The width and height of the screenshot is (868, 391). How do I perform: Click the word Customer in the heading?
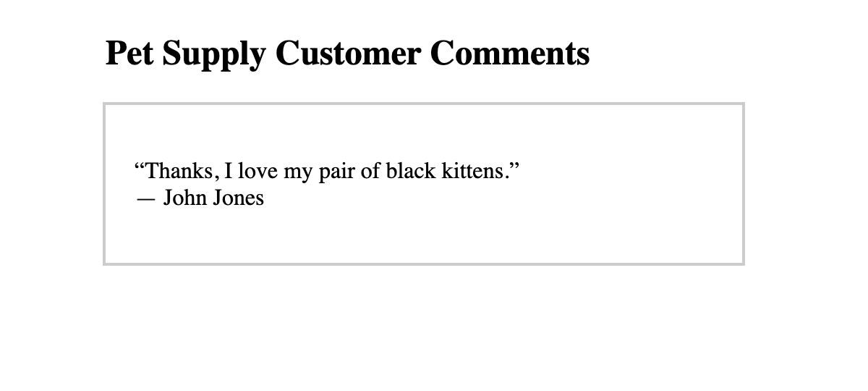pyautogui.click(x=346, y=54)
